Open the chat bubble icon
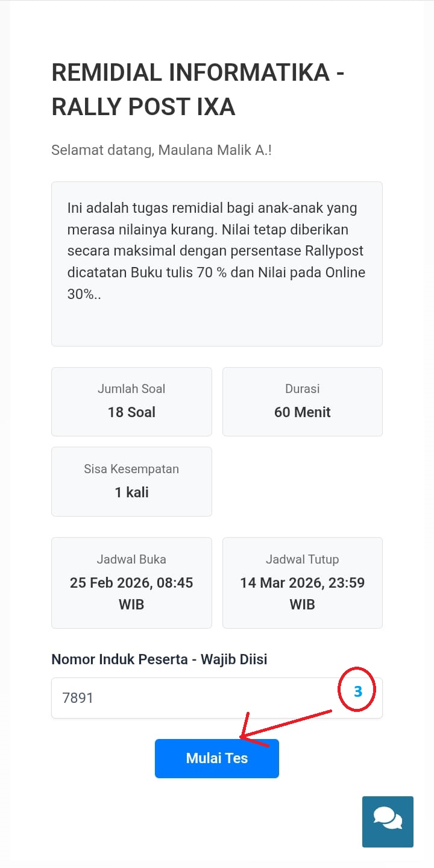Screen dimensions: 434x868 click(388, 822)
